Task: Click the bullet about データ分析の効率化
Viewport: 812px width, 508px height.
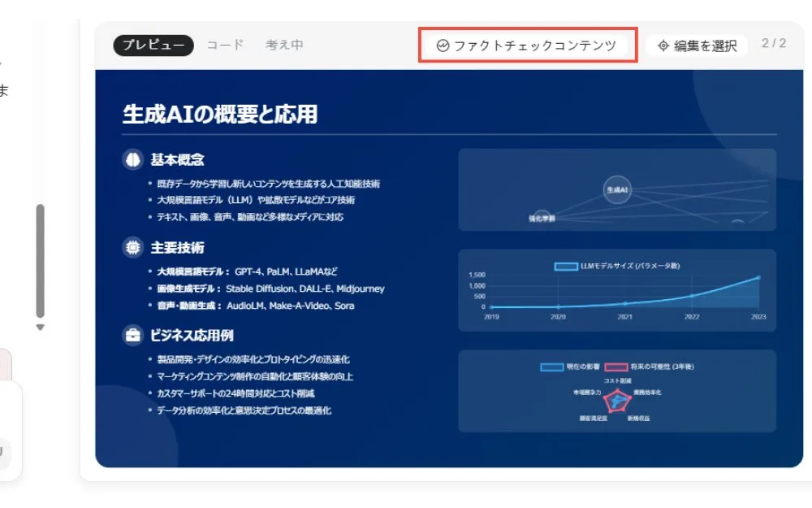Action: click(244, 410)
